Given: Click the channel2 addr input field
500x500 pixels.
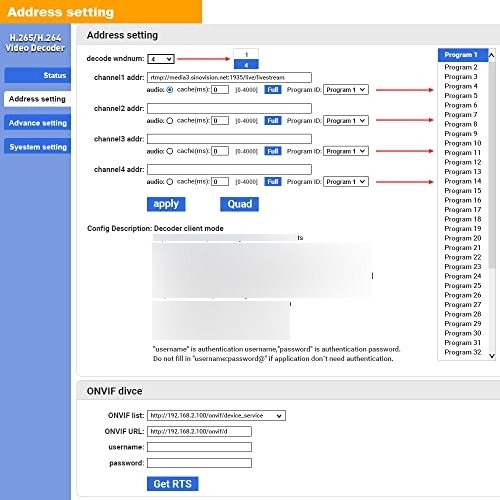Looking at the screenshot, I should pos(229,108).
